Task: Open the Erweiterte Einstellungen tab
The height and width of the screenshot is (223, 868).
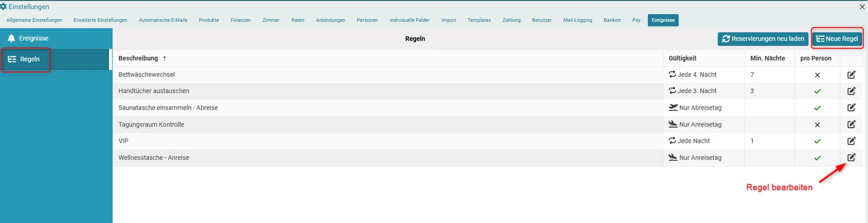Action: click(100, 20)
